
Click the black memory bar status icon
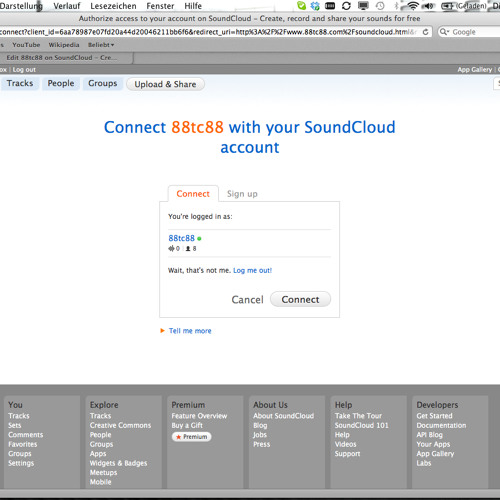pyautogui.click(x=330, y=6)
